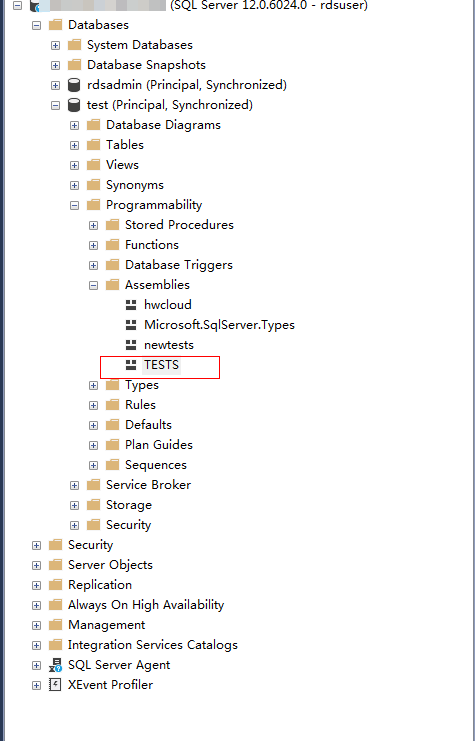
Task: Collapse the Databases root folder
Action: click(x=36, y=25)
